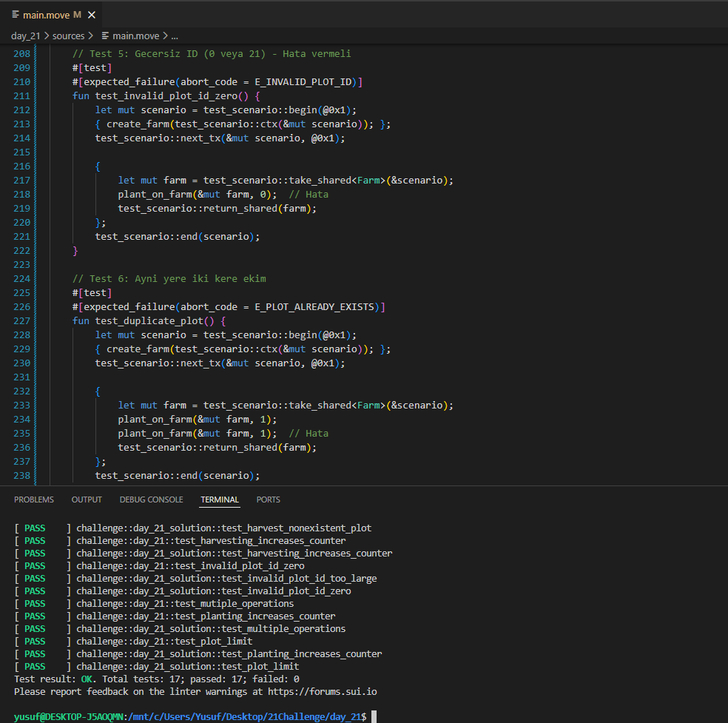This screenshot has width=728, height=723.
Task: Click on function name test_invalid_plot_id_zero
Action: tap(166, 96)
